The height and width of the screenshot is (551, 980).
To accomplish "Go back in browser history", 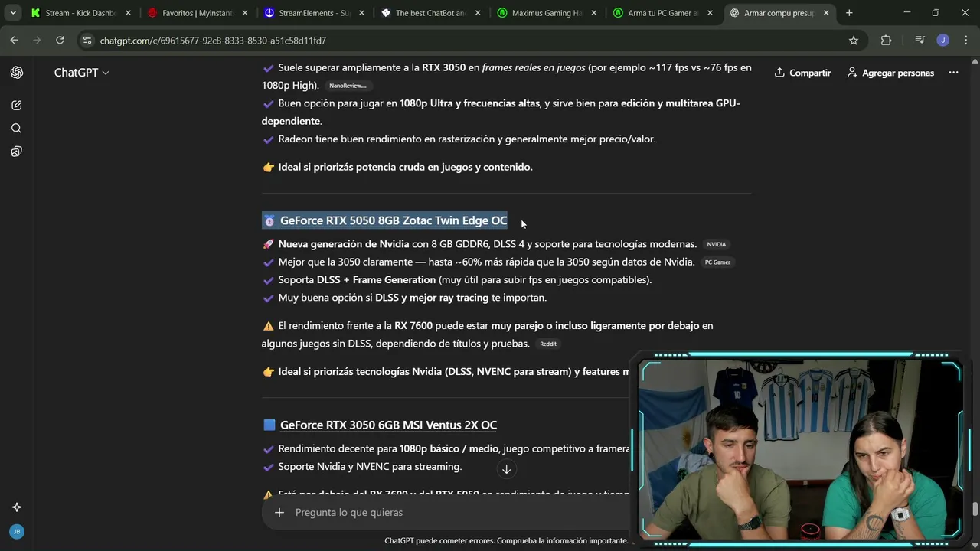I will click(14, 41).
